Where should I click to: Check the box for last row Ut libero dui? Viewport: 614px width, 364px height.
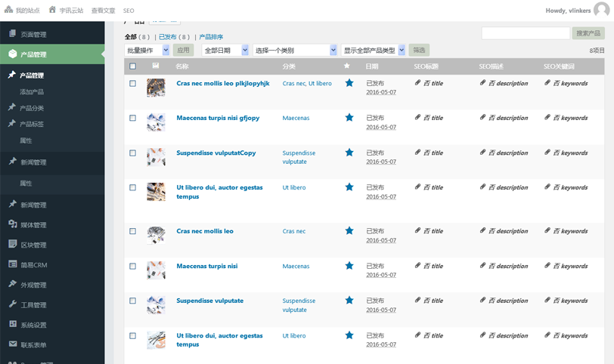[133, 335]
